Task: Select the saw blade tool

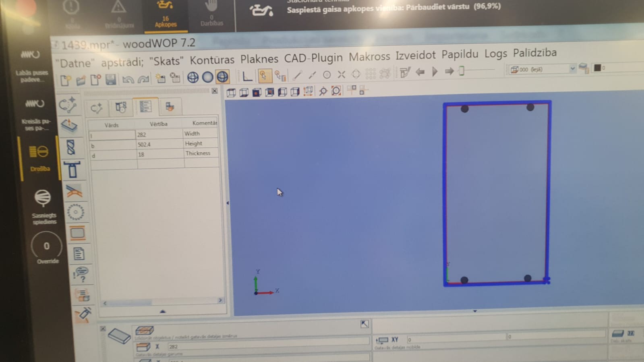Action: (75, 212)
